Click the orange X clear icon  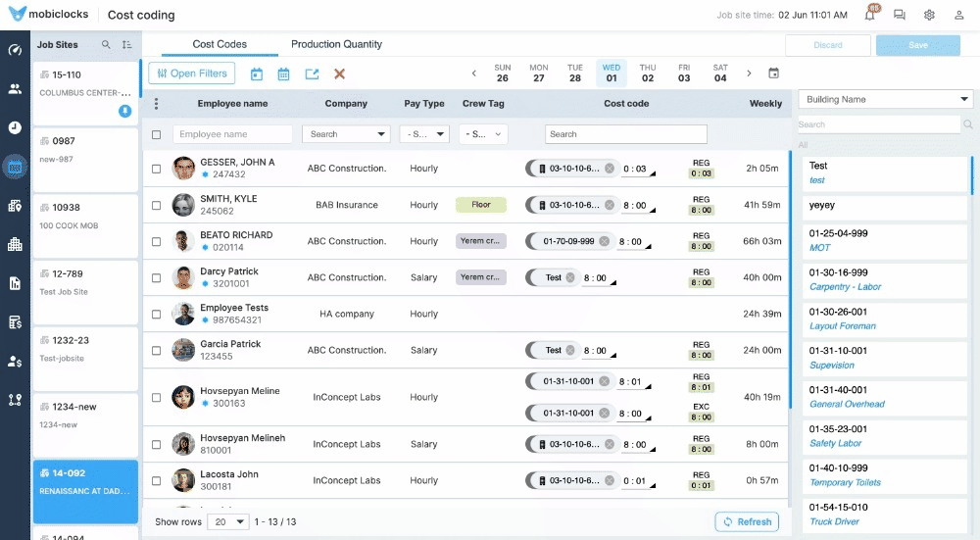[x=340, y=74]
